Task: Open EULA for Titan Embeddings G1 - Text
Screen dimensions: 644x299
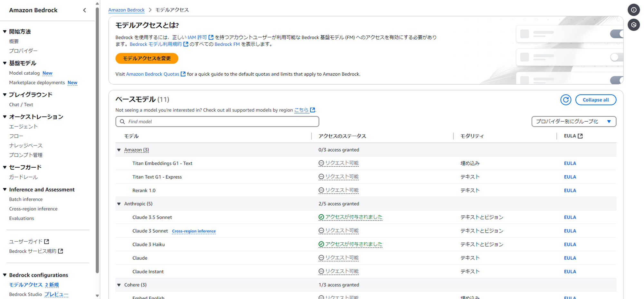Action: click(570, 163)
